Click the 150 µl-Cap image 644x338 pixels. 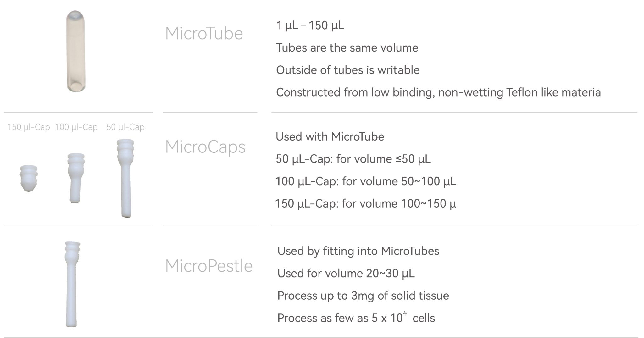29,178
